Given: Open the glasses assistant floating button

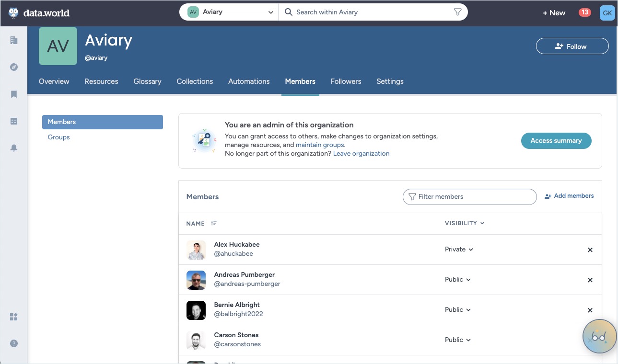Looking at the screenshot, I should click(599, 336).
